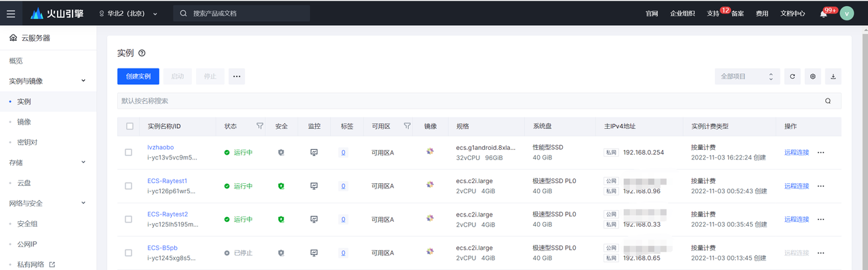868x270 pixels.
Task: Open monitoring icon for lvzhaobo instance
Action: pos(314,153)
